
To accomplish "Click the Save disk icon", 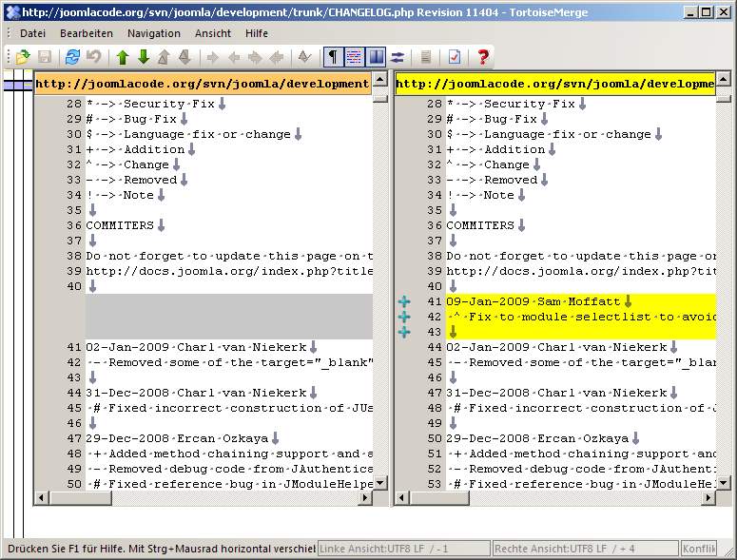I will pyautogui.click(x=45, y=57).
